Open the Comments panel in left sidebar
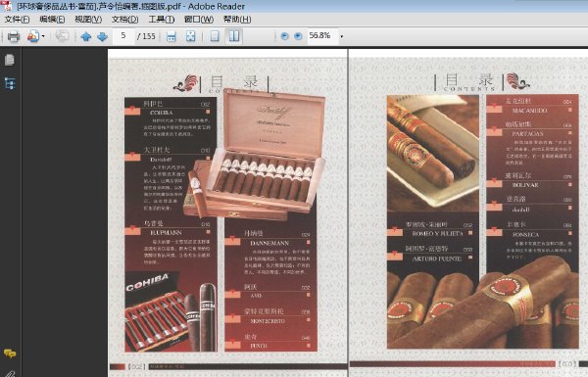Screen dimensions: 588x377 coord(10,353)
